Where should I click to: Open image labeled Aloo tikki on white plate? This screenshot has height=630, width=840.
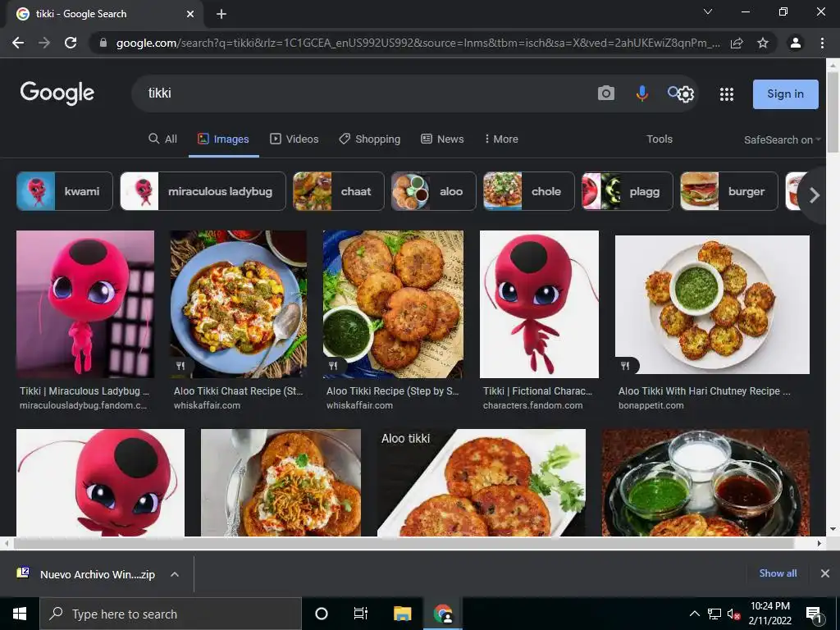pos(481,482)
